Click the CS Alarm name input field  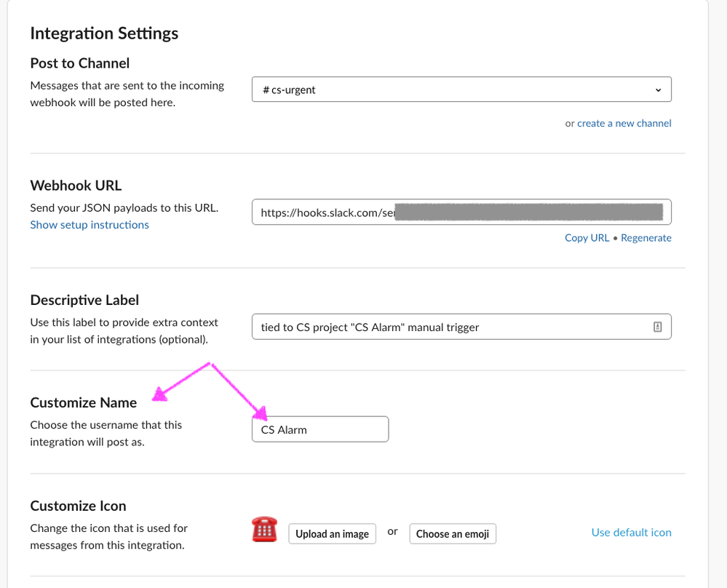coord(320,429)
